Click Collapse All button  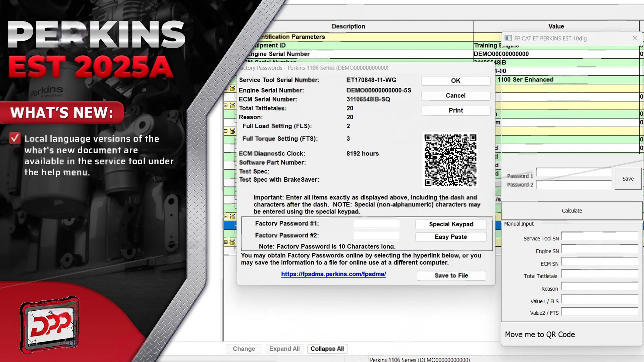click(327, 349)
